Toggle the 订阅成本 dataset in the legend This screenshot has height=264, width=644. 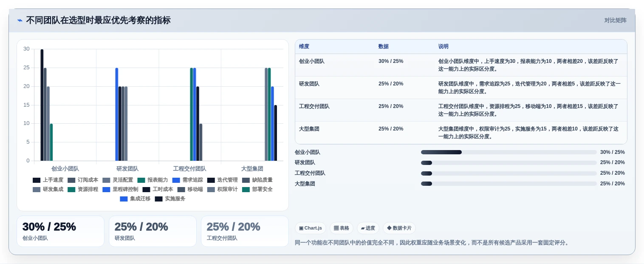(83, 180)
